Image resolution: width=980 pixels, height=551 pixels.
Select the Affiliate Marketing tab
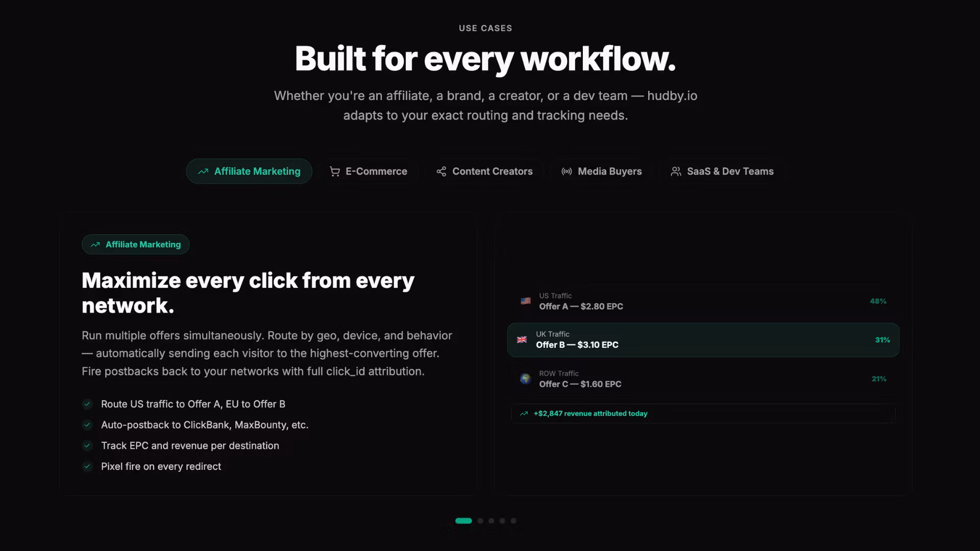pyautogui.click(x=249, y=171)
